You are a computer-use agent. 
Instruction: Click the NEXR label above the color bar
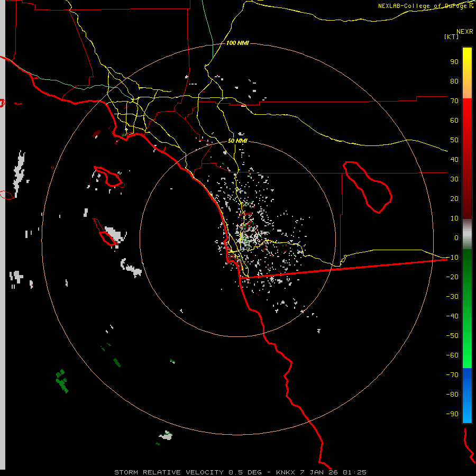pos(464,31)
